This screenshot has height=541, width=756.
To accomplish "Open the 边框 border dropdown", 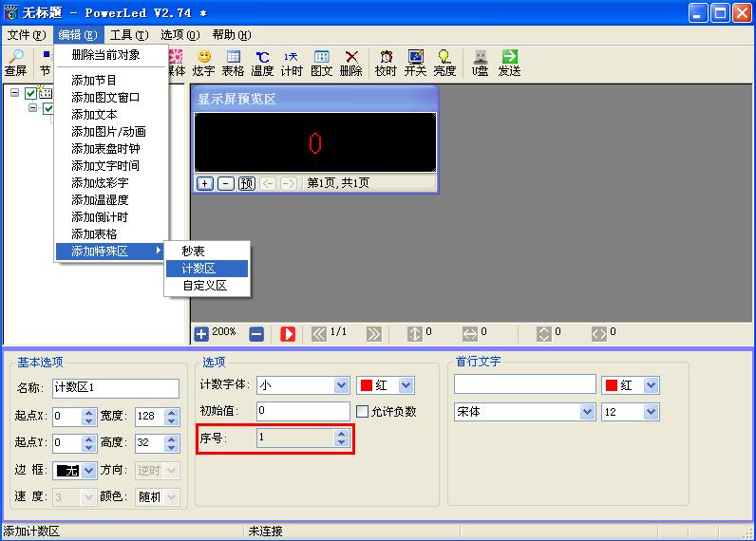I will (89, 470).
